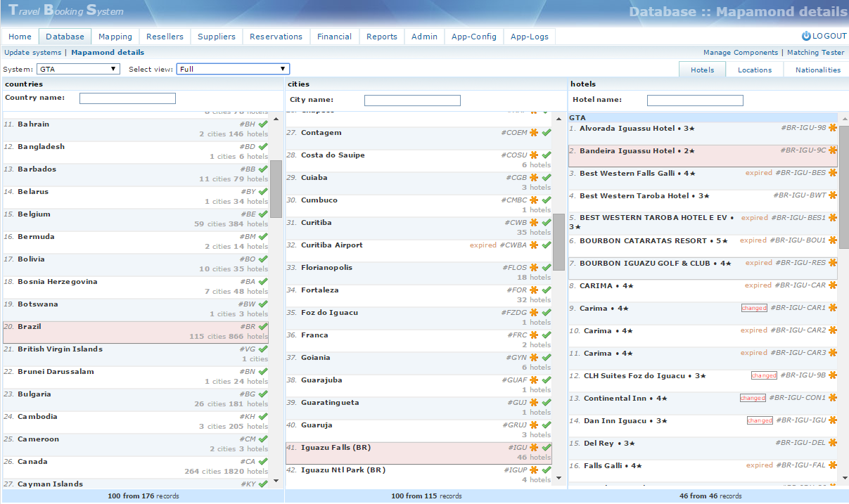This screenshot has width=849, height=504.
Task: Click orange asterisk for Del Rey hotel
Action: (833, 443)
